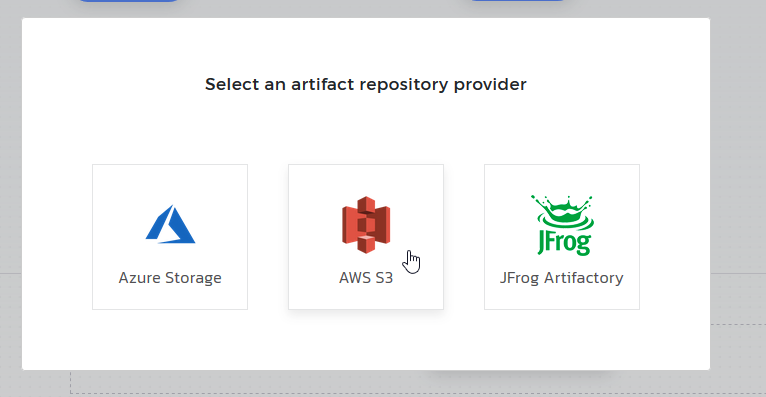Click the green JFrog frog logo
Viewport: 766px width, 397px height.
pyautogui.click(x=562, y=225)
